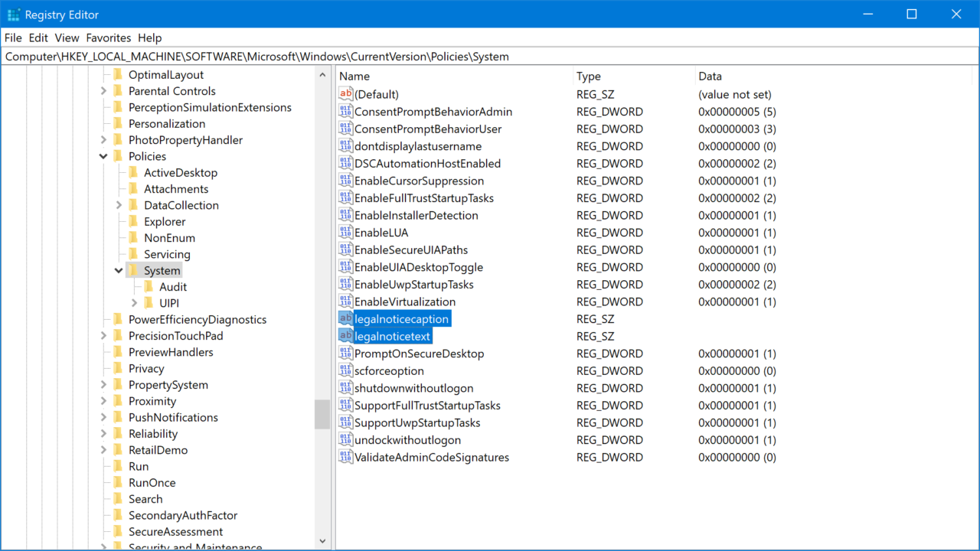The image size is (980, 551).
Task: Click the tree pane scrollbar up arrow
Action: [322, 74]
